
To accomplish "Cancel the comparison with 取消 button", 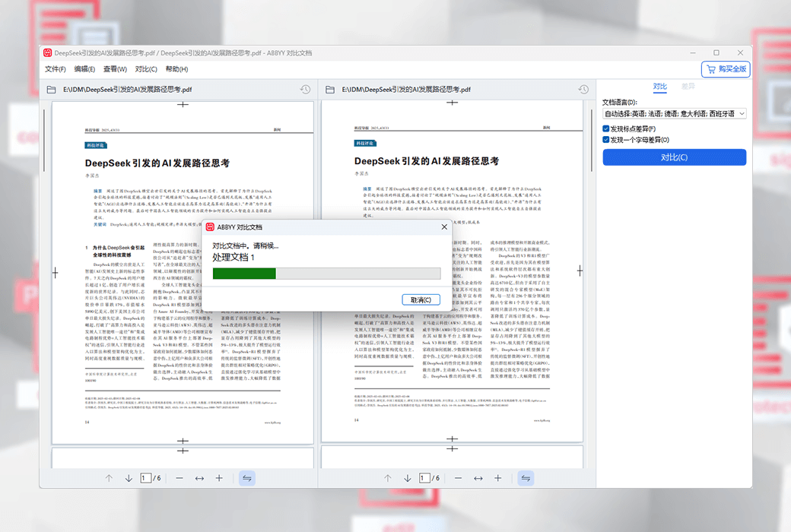I will click(x=421, y=299).
